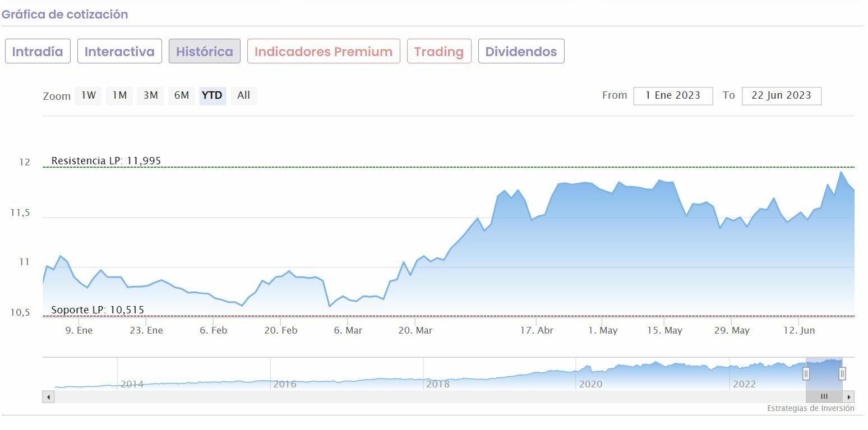
Task: Click the navigator scrollbar thumb grip
Action: tap(824, 397)
